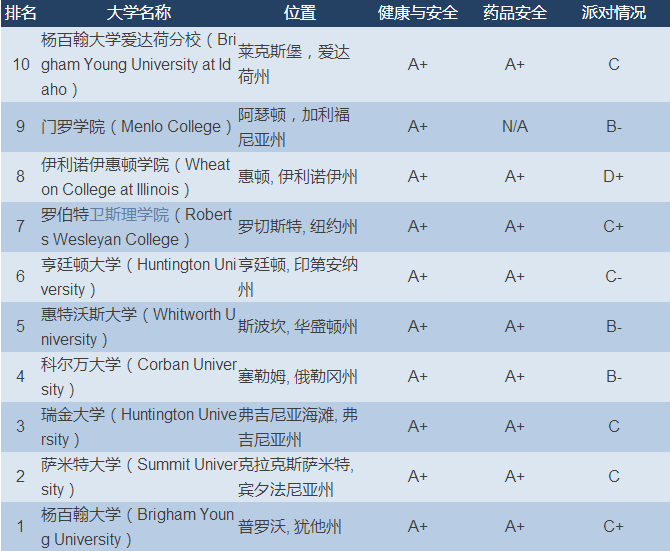Click the 药品安全 A+ grade for Summit University
The width and height of the screenshot is (670, 551).
[x=515, y=477]
